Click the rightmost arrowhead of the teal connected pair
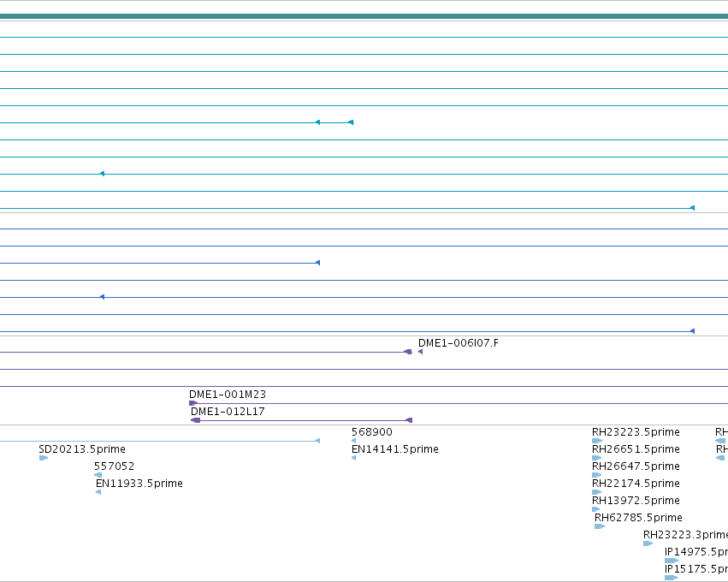This screenshot has height=582, width=728. click(351, 122)
